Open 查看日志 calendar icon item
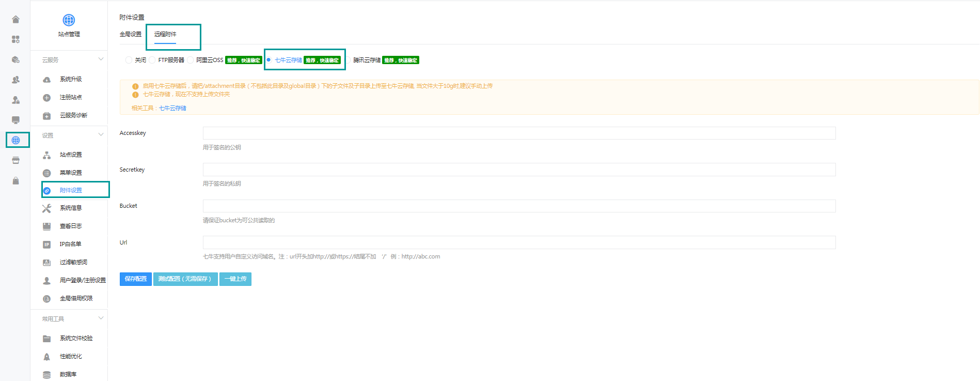 (x=46, y=226)
